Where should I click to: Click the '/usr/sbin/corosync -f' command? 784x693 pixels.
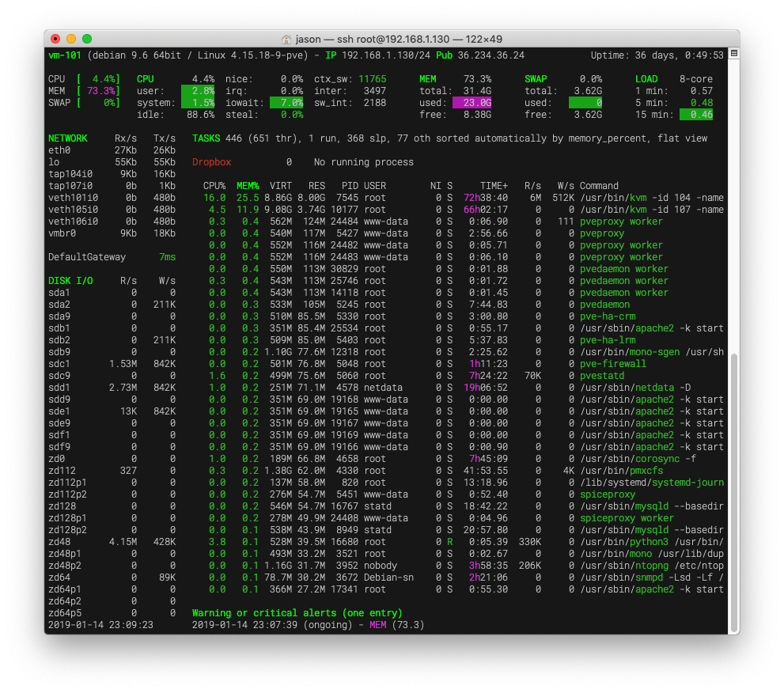638,459
